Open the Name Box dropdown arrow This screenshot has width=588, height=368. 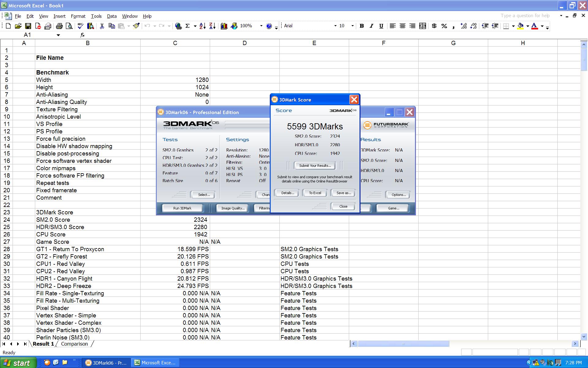pyautogui.click(x=58, y=35)
